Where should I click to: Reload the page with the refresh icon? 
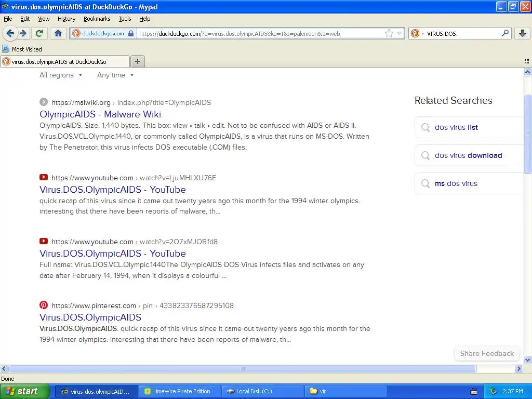[x=39, y=33]
